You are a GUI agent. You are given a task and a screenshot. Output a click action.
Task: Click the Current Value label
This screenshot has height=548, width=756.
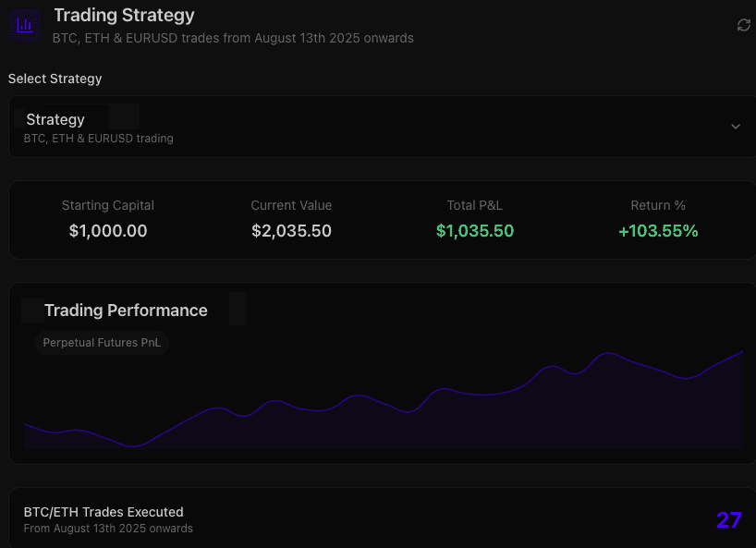291,205
